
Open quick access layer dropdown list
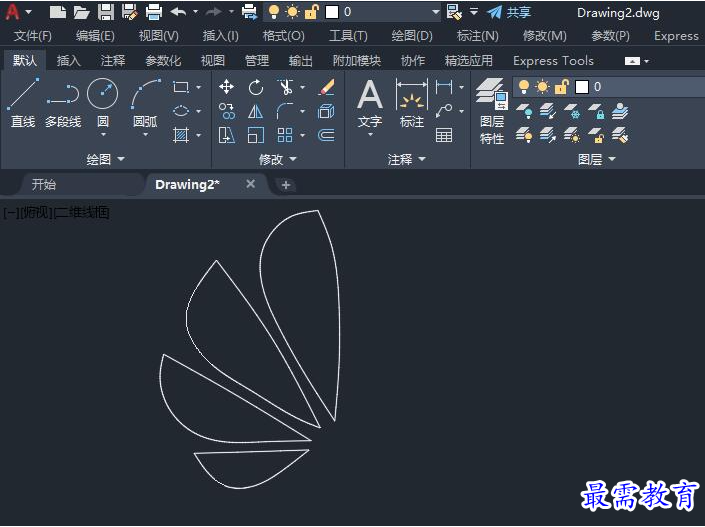click(435, 12)
